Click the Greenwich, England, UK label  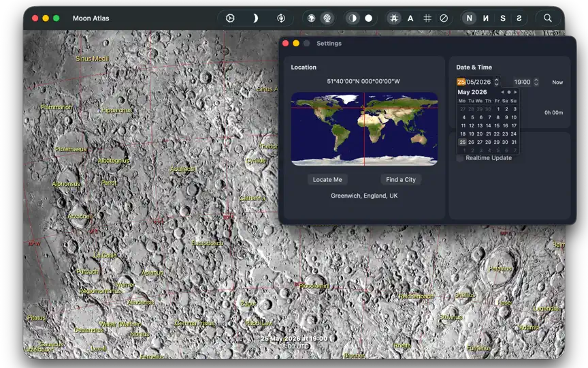point(364,196)
